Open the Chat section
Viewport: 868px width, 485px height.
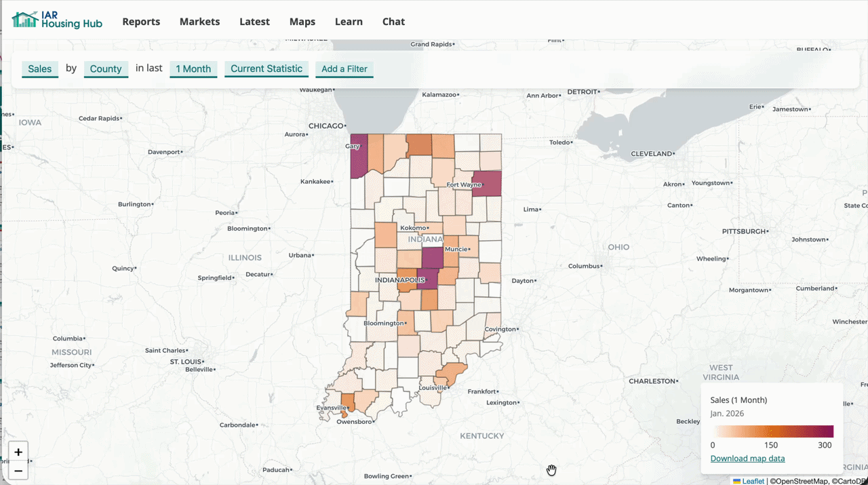(393, 21)
